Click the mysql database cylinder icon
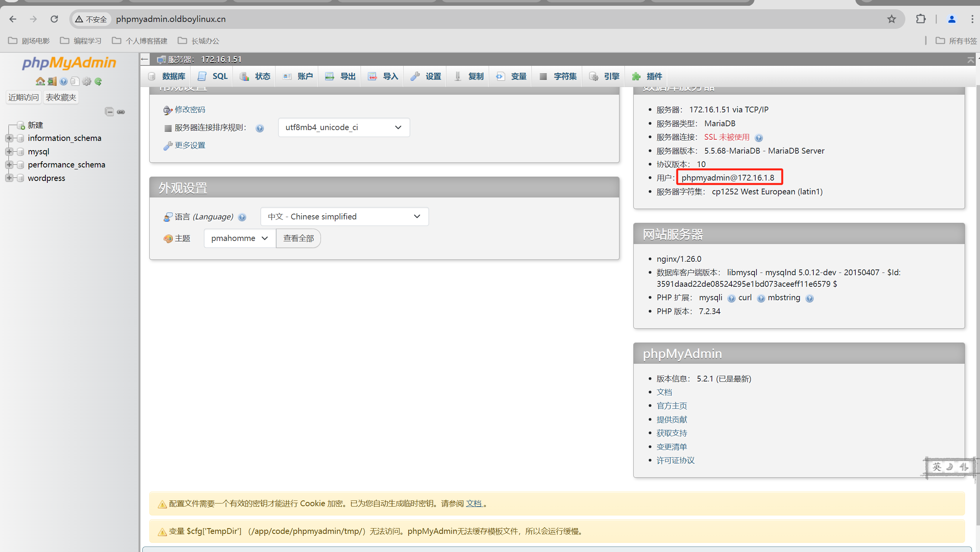 pos(21,152)
